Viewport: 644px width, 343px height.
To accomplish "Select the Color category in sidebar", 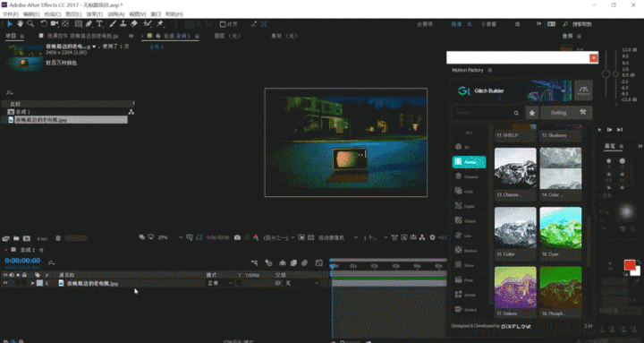I will coord(469,192).
